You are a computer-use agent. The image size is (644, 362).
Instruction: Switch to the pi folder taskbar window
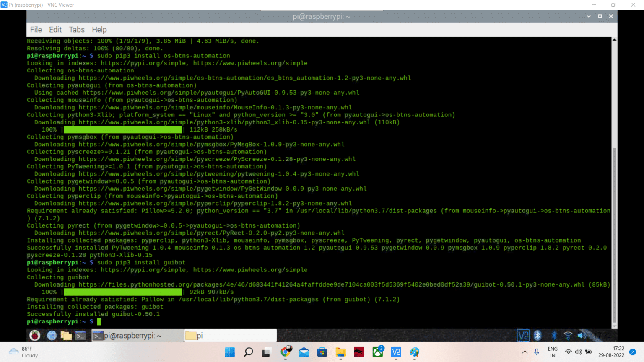(230, 336)
